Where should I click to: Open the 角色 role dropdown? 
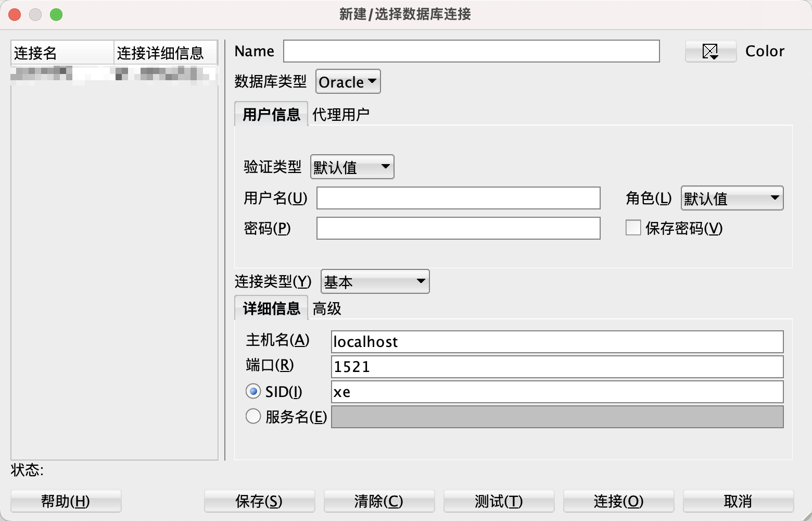coord(731,198)
